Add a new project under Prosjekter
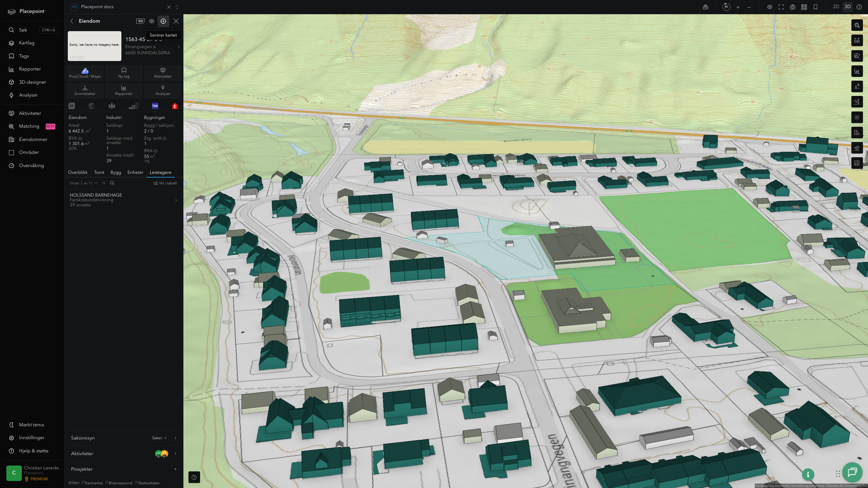 click(x=175, y=469)
